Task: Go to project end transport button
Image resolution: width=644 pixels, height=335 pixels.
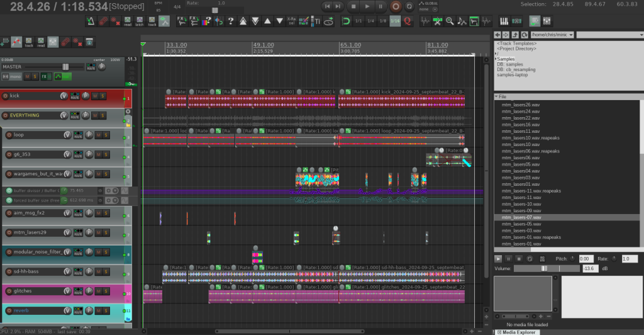Action: pyautogui.click(x=338, y=6)
